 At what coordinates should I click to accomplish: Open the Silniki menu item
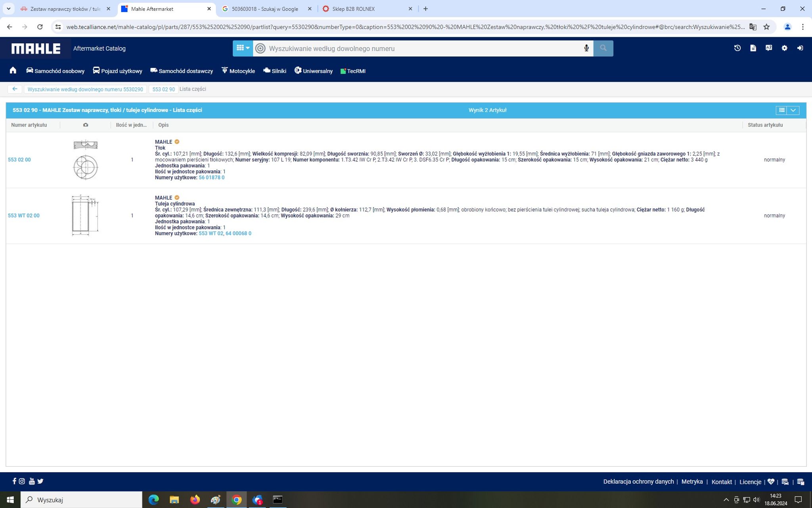[x=274, y=71]
